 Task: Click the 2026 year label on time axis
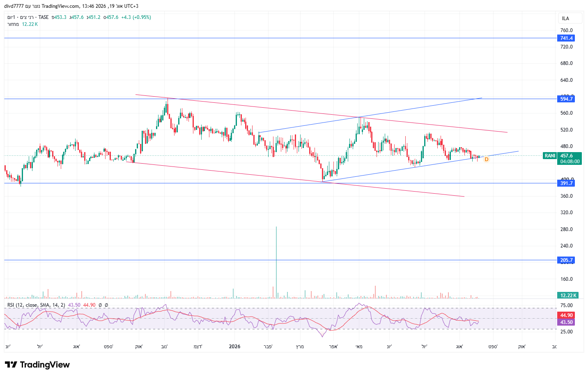[x=234, y=347]
